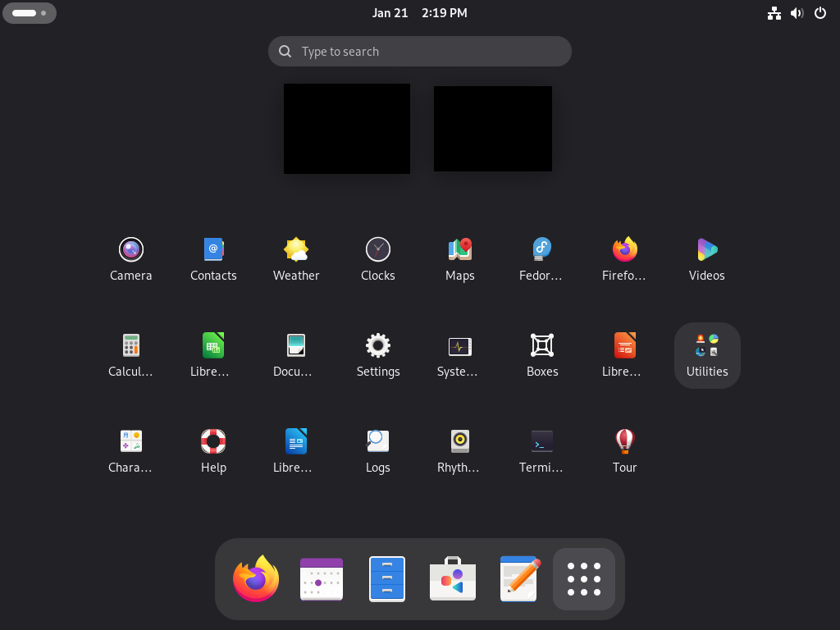Image resolution: width=840 pixels, height=630 pixels.
Task: Open the power system menu icon
Action: click(x=820, y=13)
